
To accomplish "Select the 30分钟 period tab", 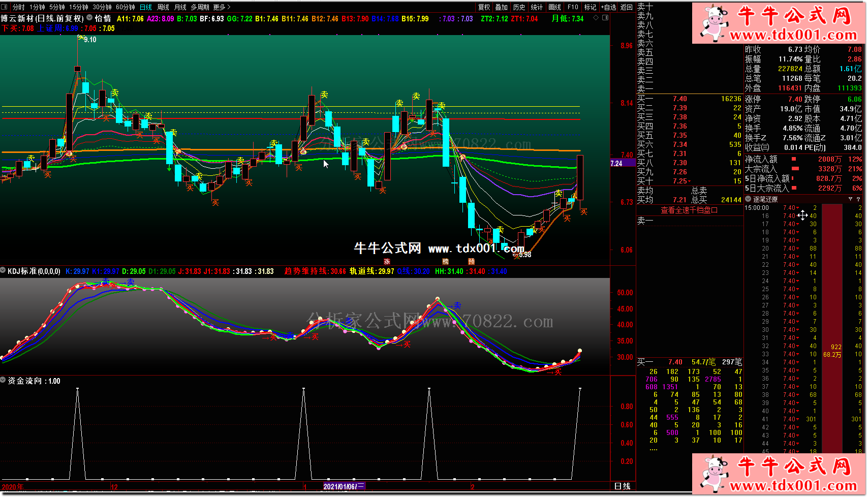I will (x=102, y=7).
